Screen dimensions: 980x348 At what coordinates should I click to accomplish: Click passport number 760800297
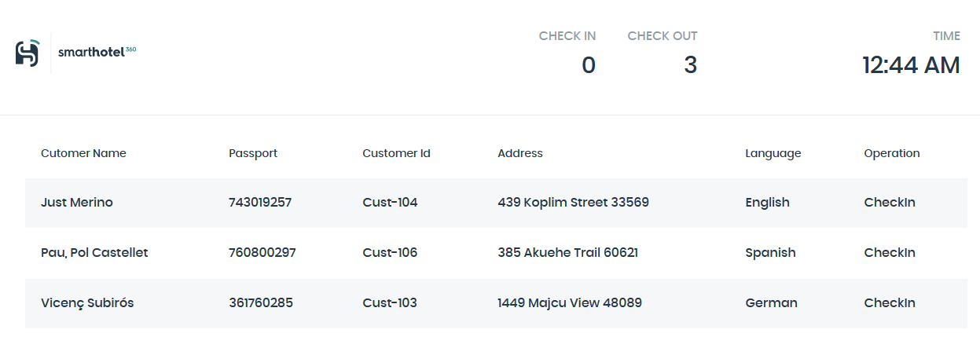click(262, 253)
